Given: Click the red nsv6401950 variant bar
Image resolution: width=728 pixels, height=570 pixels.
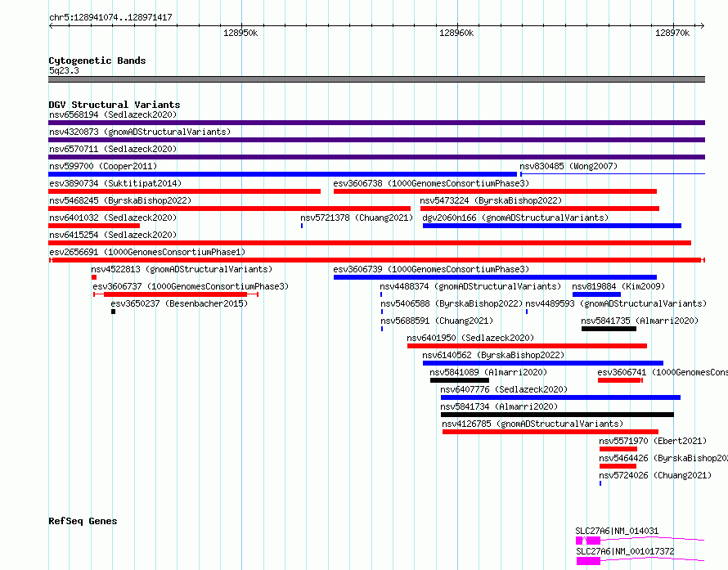Looking at the screenshot, I should (x=527, y=346).
